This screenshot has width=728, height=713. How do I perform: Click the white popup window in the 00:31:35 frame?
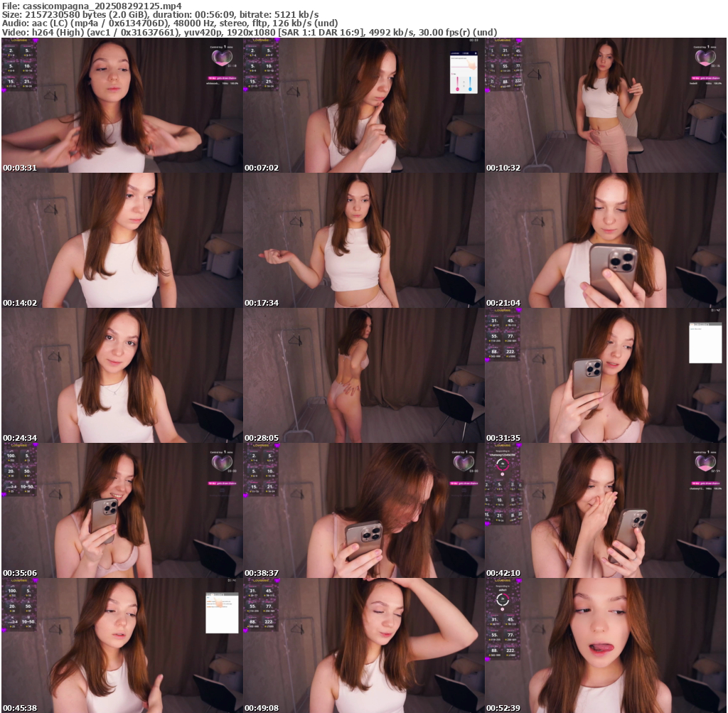click(x=705, y=343)
